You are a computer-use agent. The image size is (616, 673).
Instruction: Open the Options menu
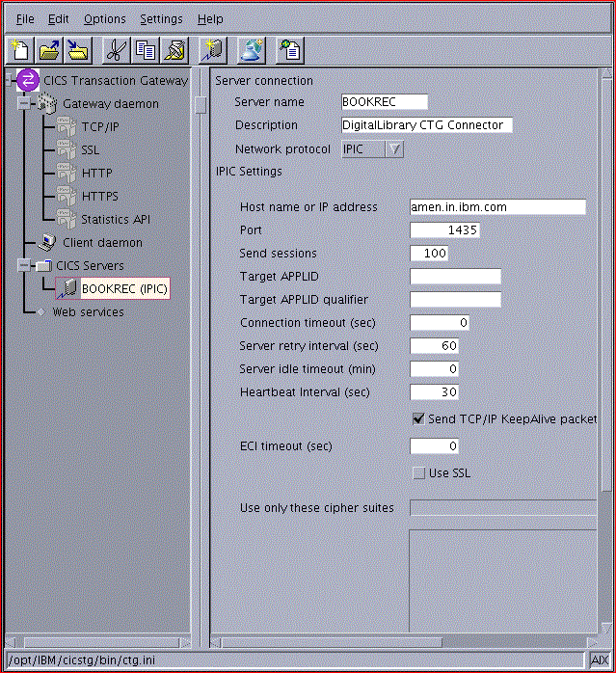point(104,18)
